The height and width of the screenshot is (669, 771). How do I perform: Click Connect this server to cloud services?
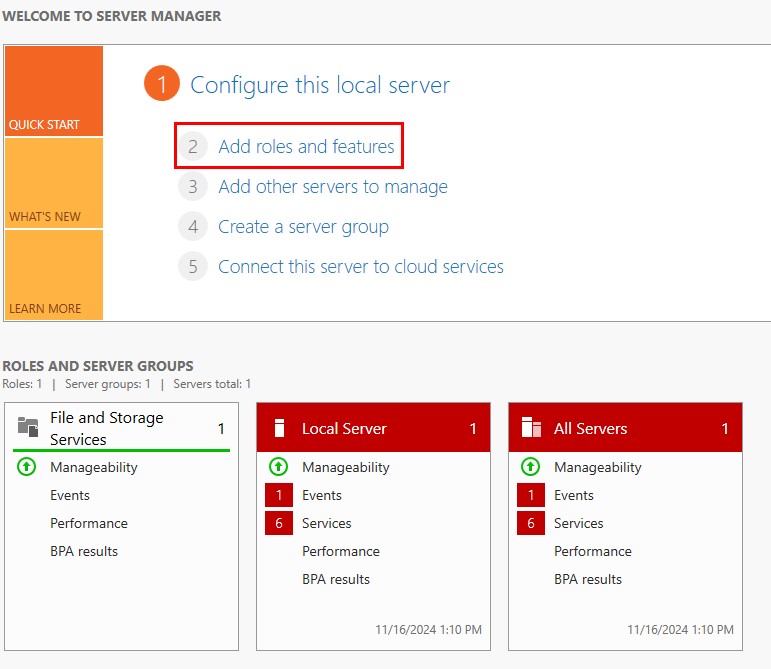[360, 267]
